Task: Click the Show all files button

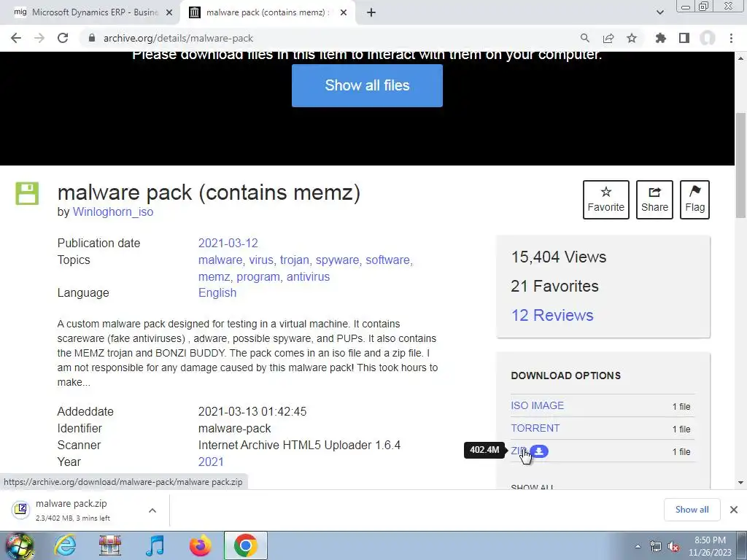Action: click(368, 86)
